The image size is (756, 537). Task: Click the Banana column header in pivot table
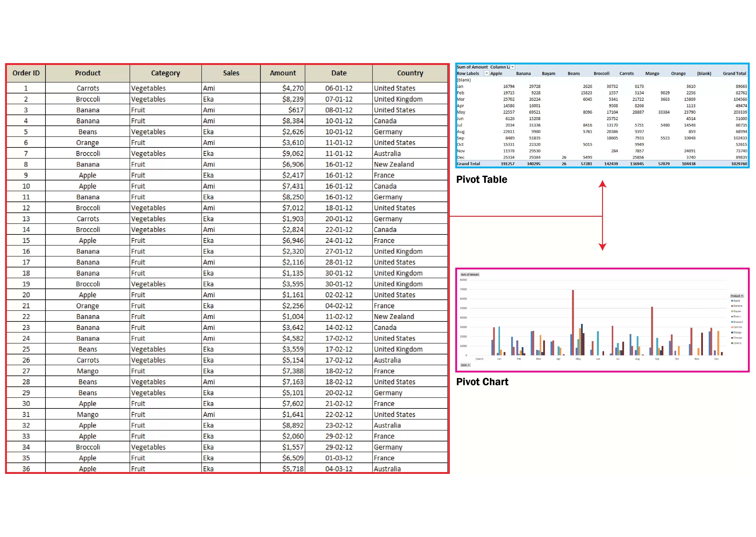(523, 73)
